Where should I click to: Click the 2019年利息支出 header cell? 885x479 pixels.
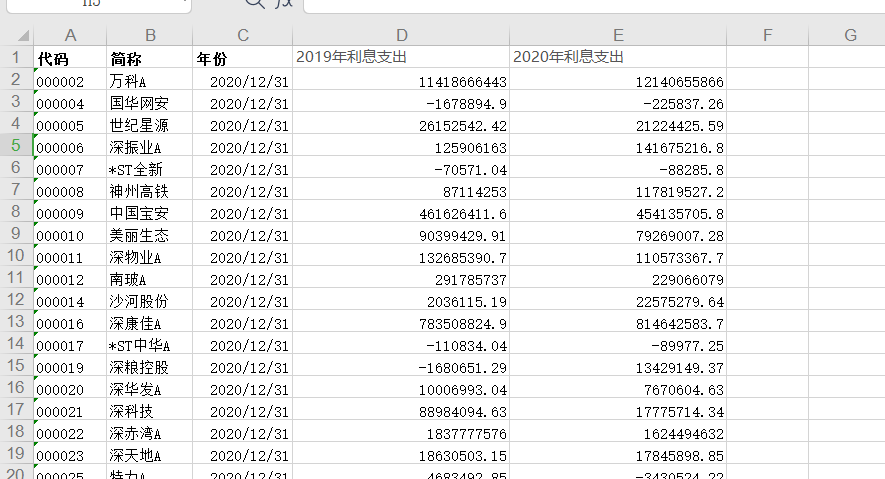coord(401,57)
